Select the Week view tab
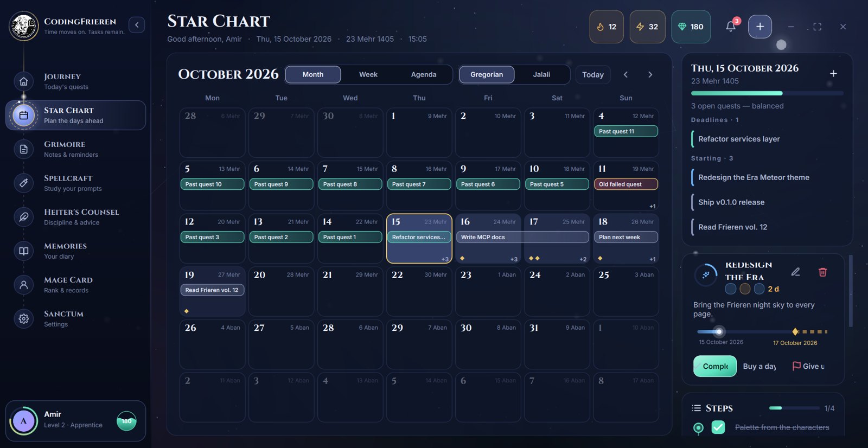The width and height of the screenshot is (868, 448). (368, 74)
